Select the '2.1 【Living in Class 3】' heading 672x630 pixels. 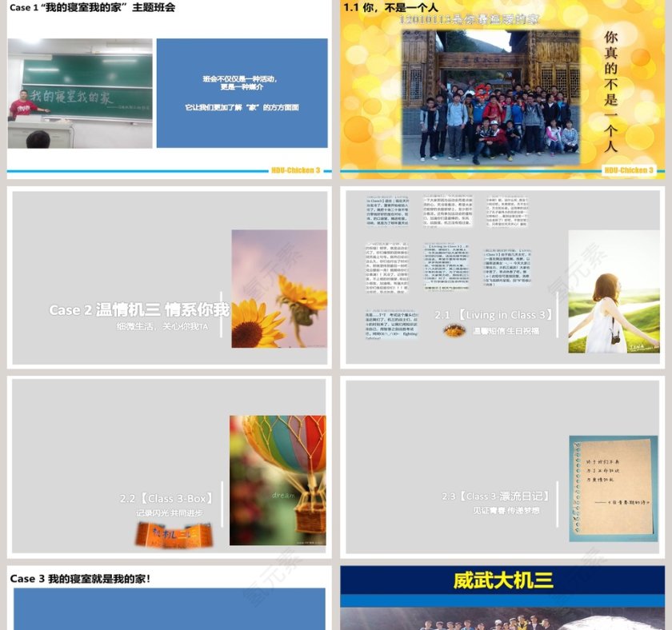[494, 315]
